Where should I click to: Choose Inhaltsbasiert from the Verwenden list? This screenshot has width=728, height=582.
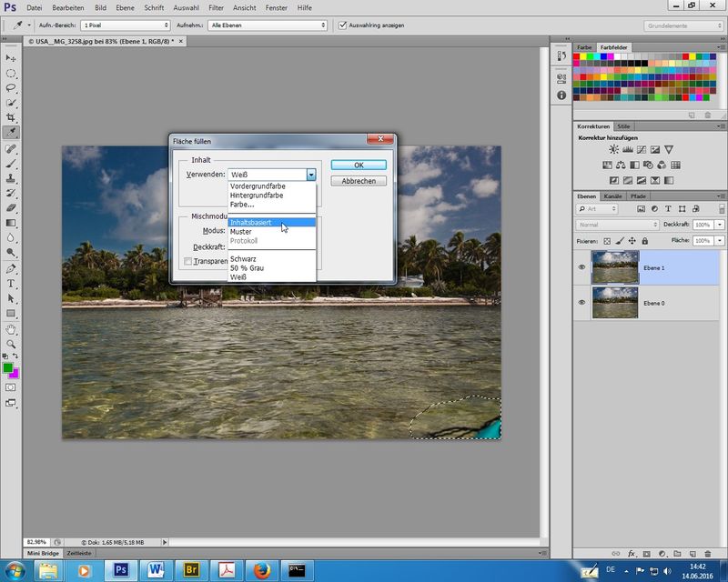click(x=251, y=223)
